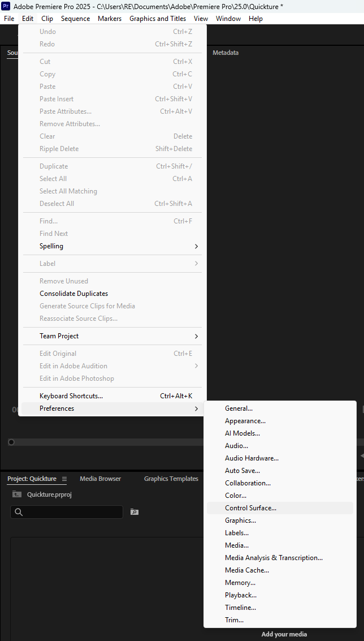This screenshot has height=641, width=364.
Task: Choose Consolidate Duplicates
Action: pos(112,294)
